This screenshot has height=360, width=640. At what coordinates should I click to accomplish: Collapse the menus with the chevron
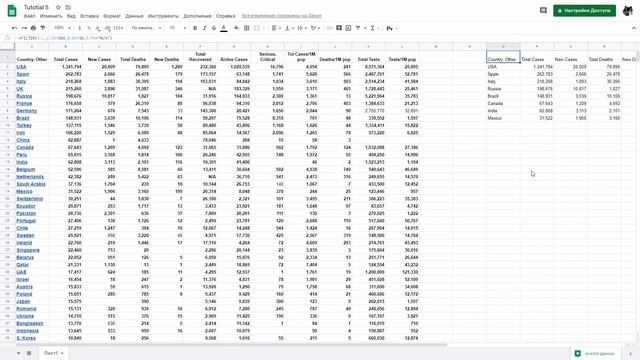click(633, 28)
